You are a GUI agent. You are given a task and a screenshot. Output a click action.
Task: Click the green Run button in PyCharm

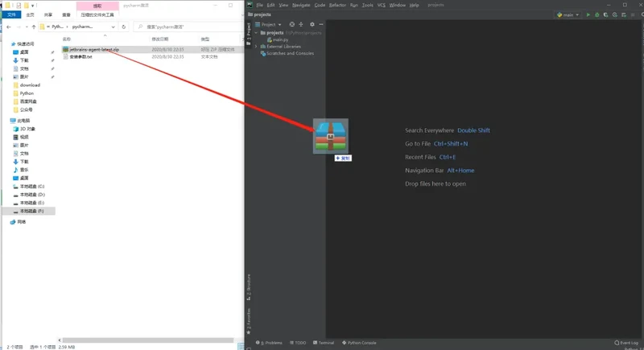[x=588, y=14]
